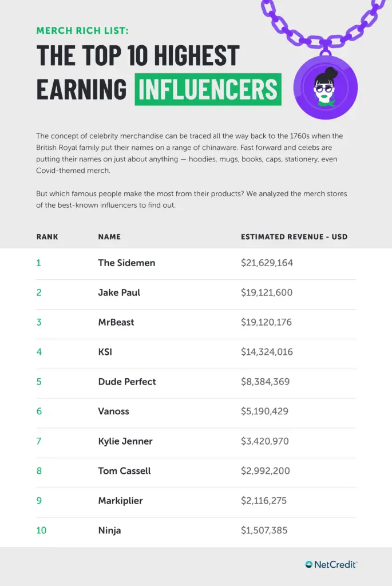Click the Markiplier entry
The width and height of the screenshot is (392, 586).
(120, 501)
